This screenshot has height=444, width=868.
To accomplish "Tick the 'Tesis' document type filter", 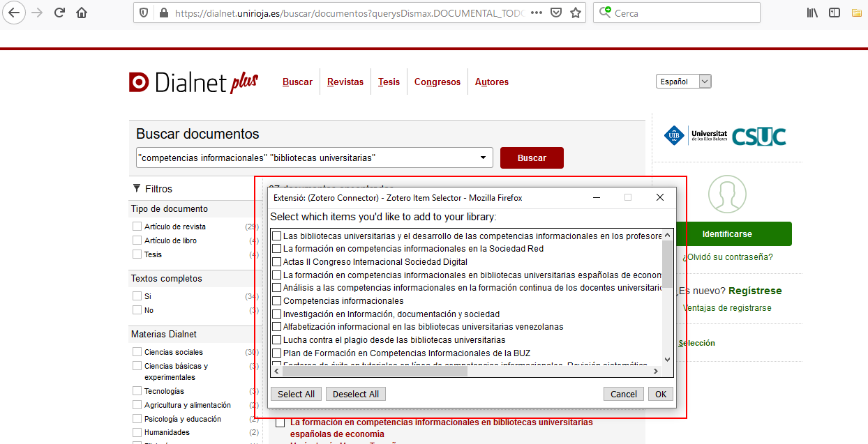I will (x=137, y=254).
